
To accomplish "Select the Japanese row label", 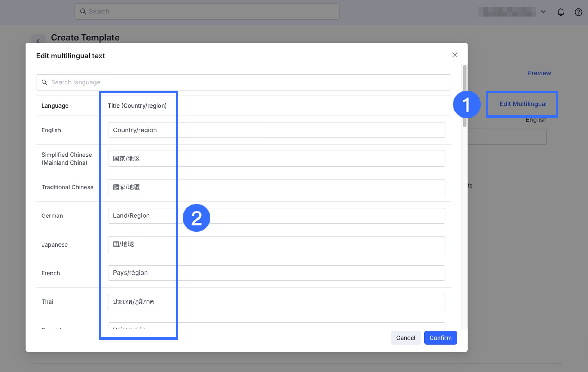I will pos(55,245).
